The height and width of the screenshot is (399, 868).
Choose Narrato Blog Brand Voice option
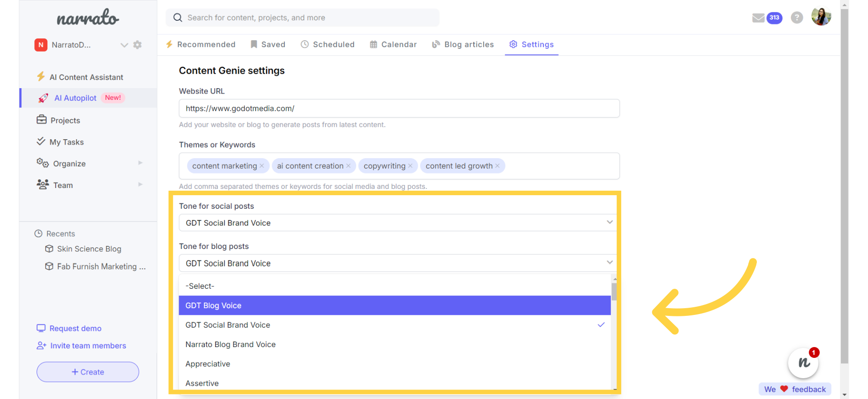tap(395, 344)
